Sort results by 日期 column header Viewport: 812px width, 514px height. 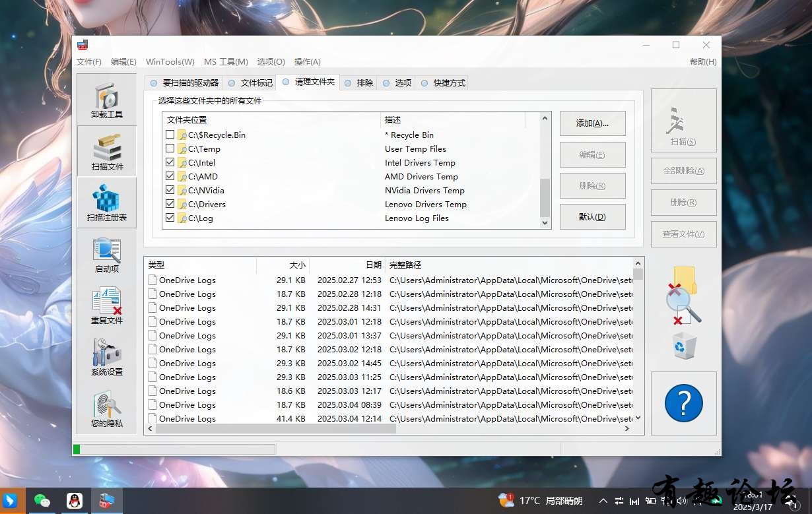[347, 265]
